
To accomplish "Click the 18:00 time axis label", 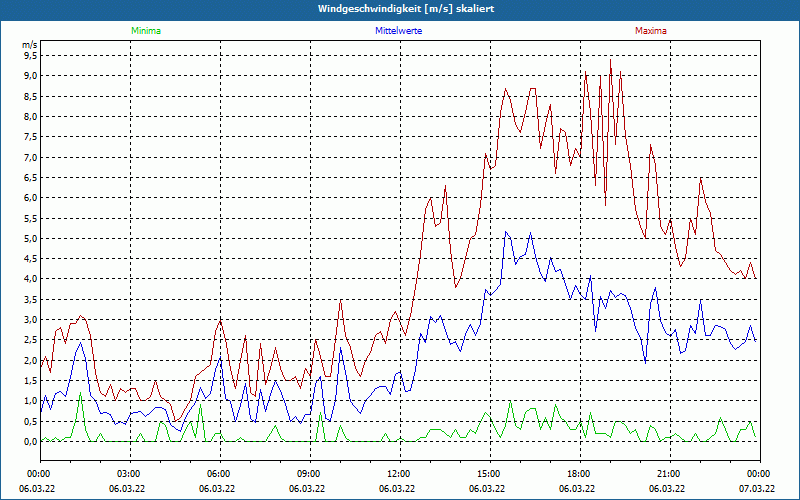I will click(579, 474).
